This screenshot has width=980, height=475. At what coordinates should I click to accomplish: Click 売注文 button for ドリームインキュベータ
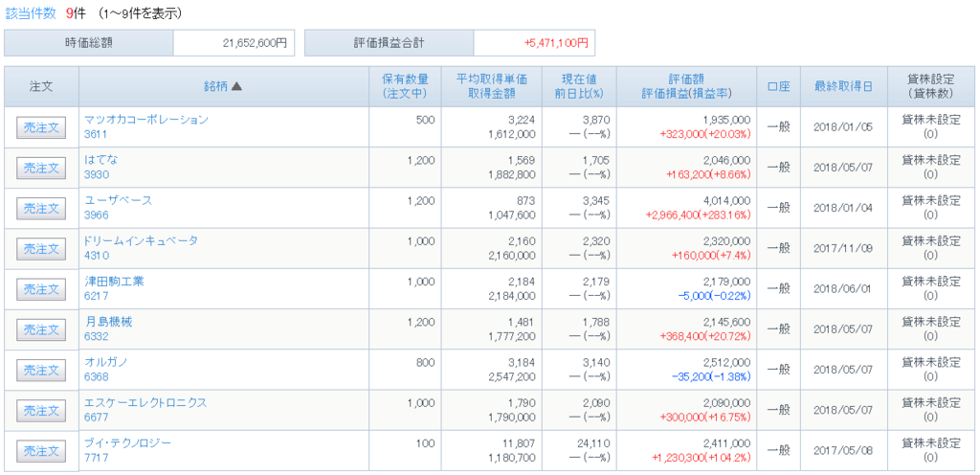[x=41, y=249]
